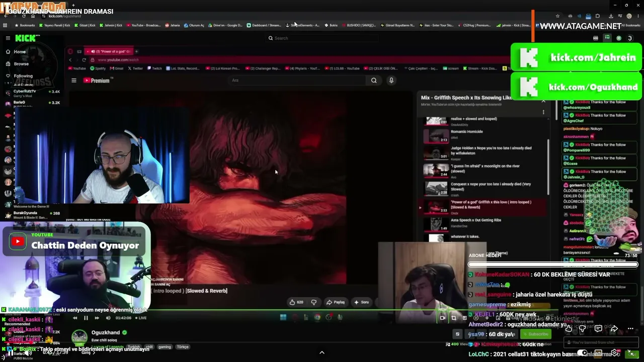Open the CyberRulzTv channel in sidebar
This screenshot has width=644, height=362.
pos(33,94)
